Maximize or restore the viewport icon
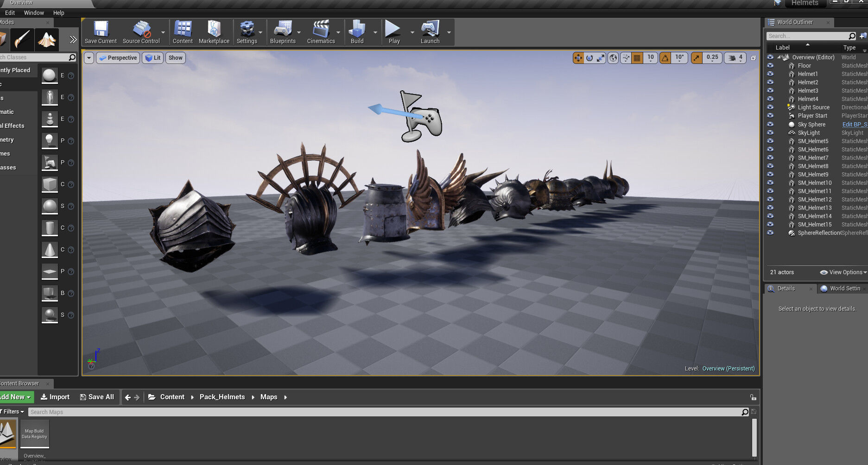The height and width of the screenshot is (465, 868). (x=753, y=58)
